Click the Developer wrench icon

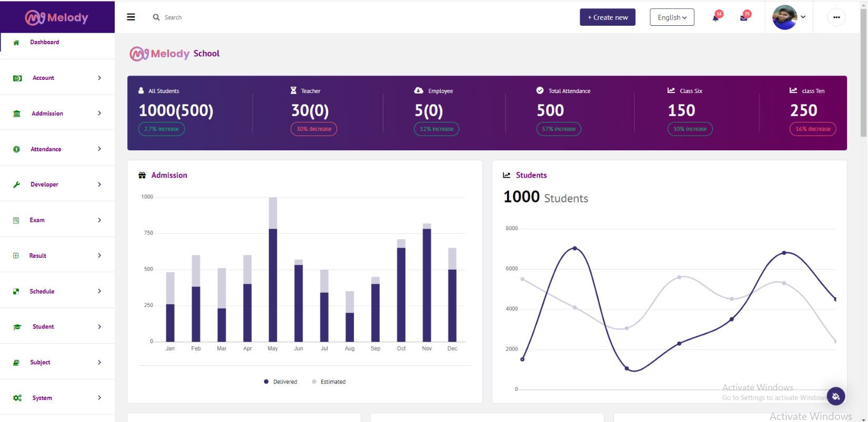pos(16,184)
